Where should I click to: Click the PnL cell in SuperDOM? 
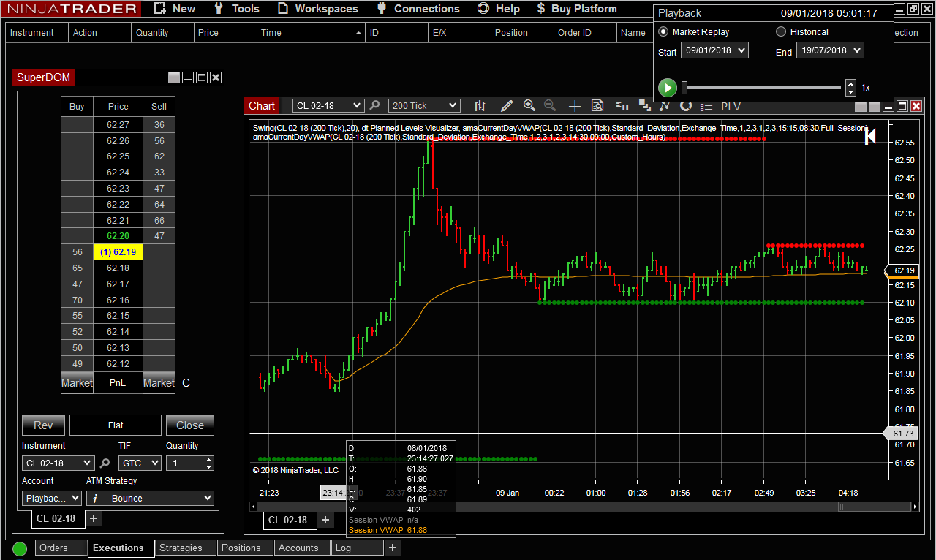(x=118, y=383)
